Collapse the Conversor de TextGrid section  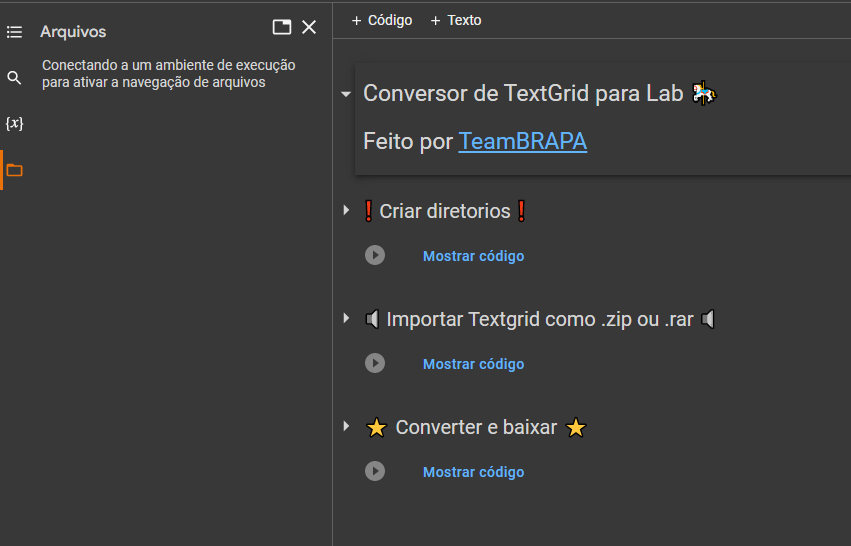click(346, 94)
